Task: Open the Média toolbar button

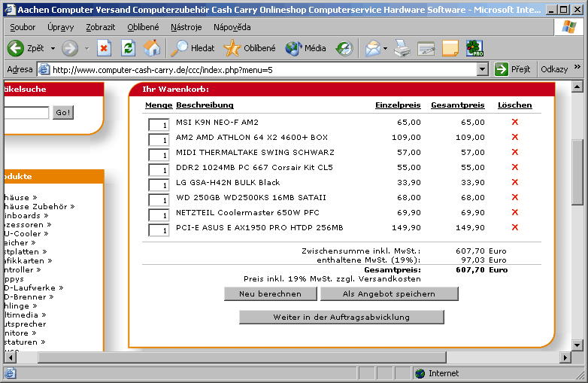Action: [x=305, y=48]
